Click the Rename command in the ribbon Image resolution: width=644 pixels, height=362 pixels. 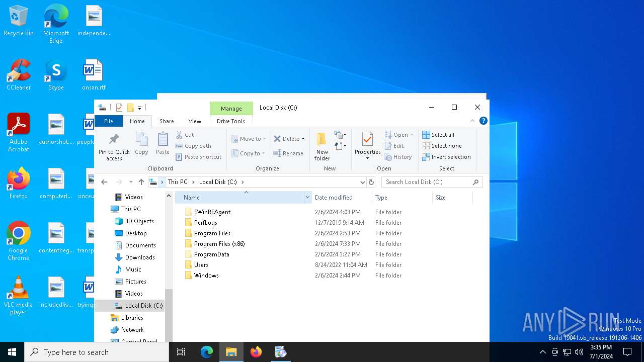[x=288, y=153]
